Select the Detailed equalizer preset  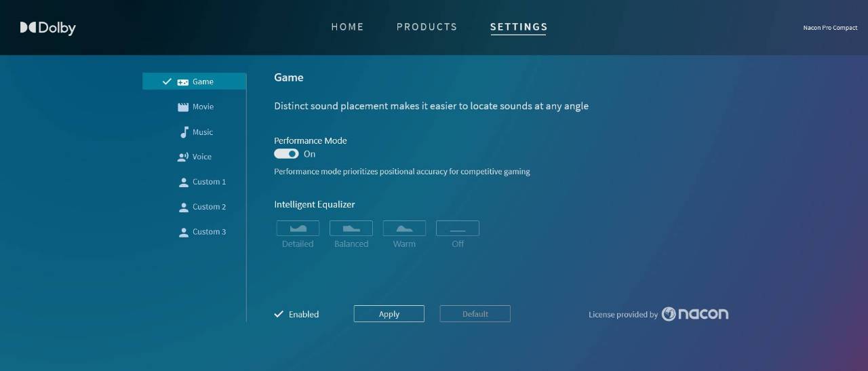pos(298,229)
